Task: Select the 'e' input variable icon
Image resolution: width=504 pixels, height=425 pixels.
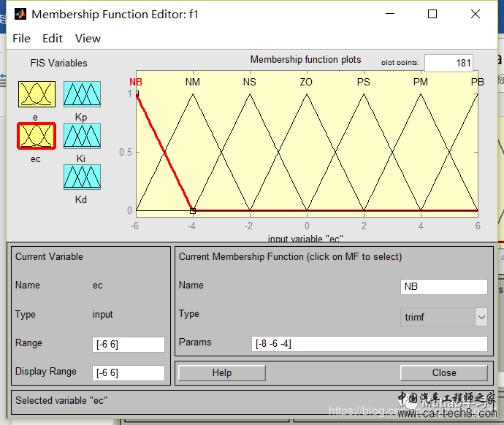Action: click(x=37, y=94)
